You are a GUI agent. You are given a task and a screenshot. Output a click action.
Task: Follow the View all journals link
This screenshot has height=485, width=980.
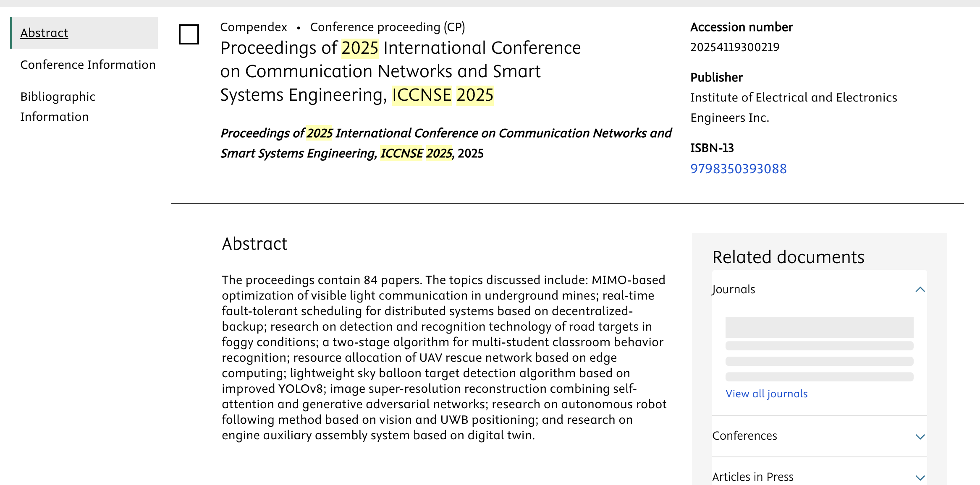point(766,394)
